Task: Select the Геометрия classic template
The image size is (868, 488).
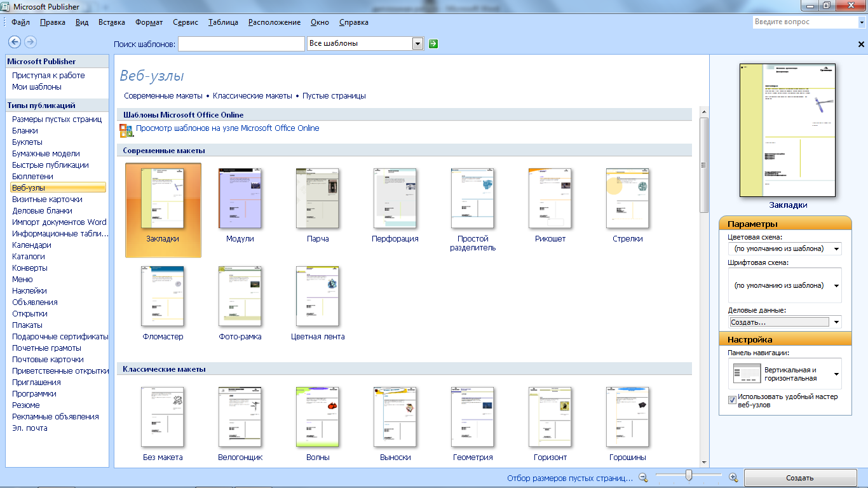Action: pyautogui.click(x=473, y=417)
